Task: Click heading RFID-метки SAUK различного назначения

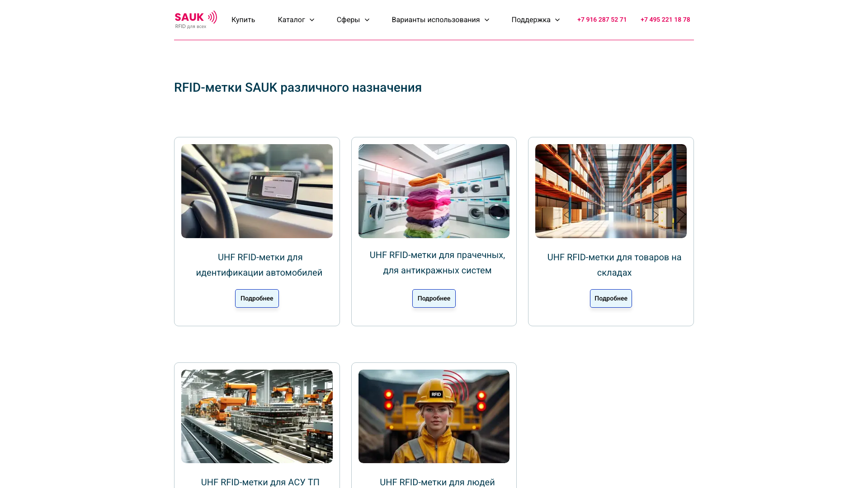Action: (x=298, y=88)
